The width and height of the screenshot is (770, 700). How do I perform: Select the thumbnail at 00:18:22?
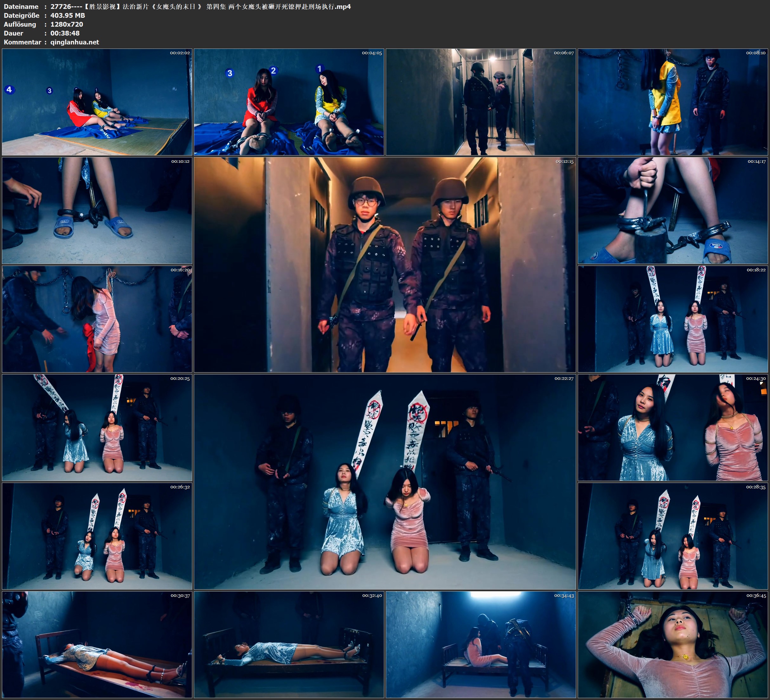point(673,319)
